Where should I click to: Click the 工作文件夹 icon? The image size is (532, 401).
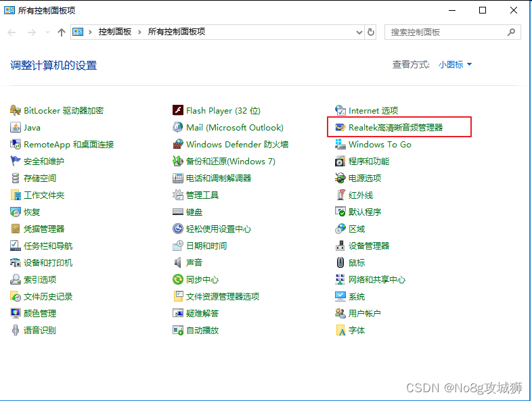coord(16,195)
